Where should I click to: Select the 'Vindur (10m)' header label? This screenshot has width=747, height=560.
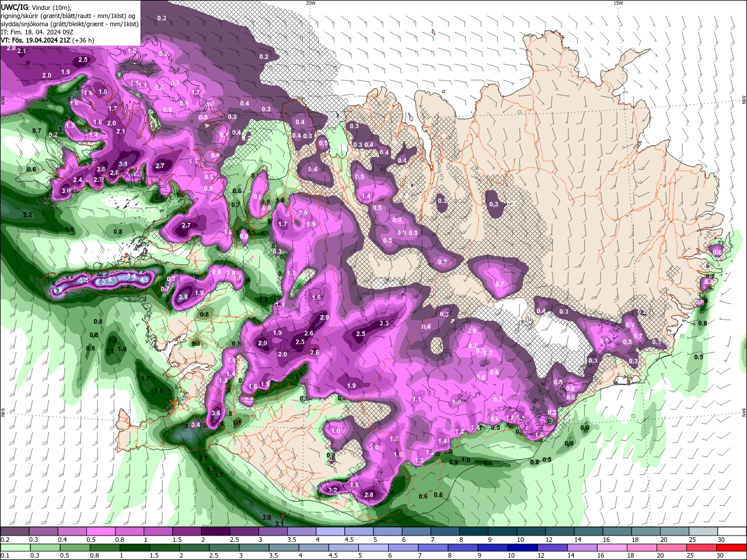[50, 7]
